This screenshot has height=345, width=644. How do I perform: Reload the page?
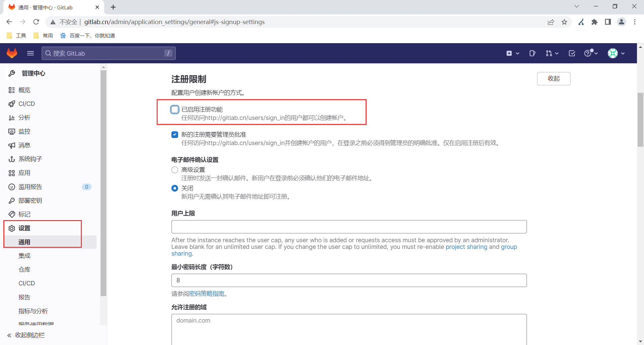click(x=36, y=22)
